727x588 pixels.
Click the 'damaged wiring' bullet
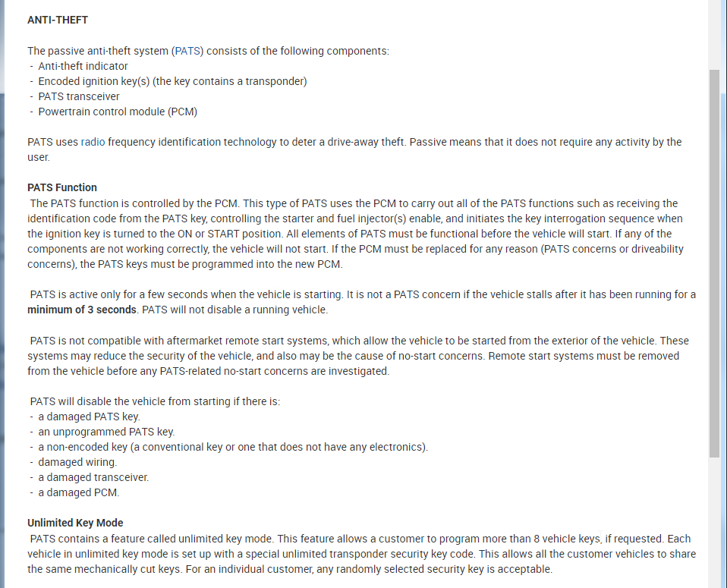78,462
